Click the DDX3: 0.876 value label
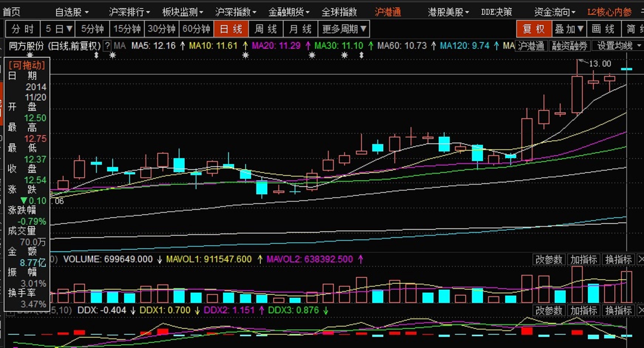 point(293,310)
